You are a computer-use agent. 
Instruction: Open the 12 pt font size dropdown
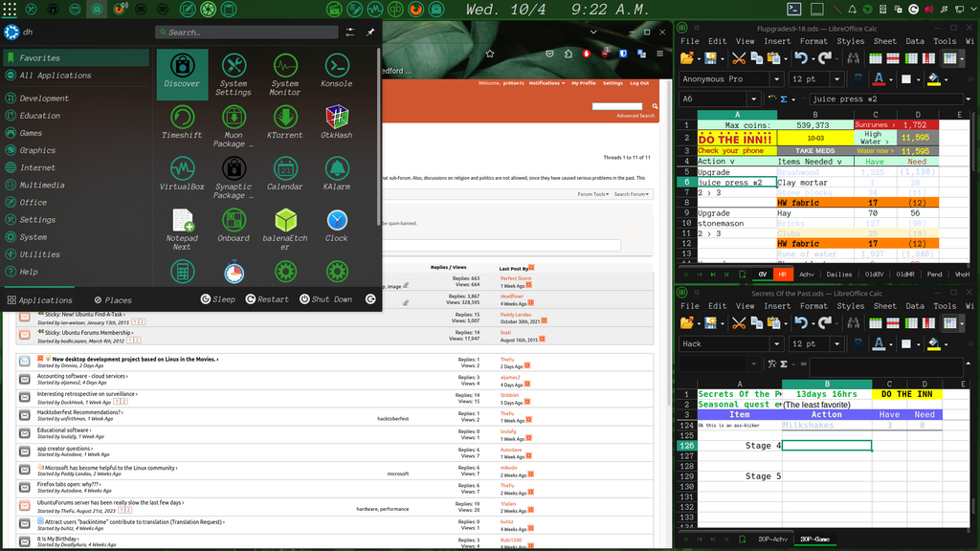836,79
